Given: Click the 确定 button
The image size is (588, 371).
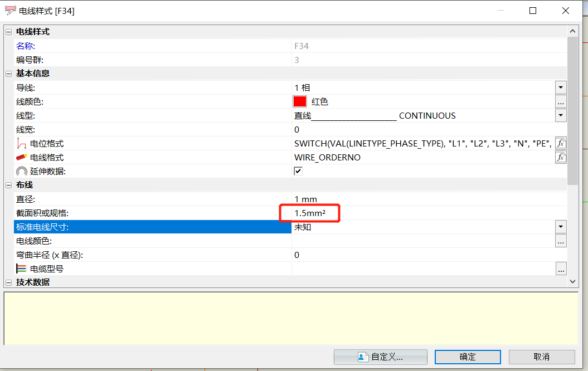Looking at the screenshot, I should [x=468, y=357].
